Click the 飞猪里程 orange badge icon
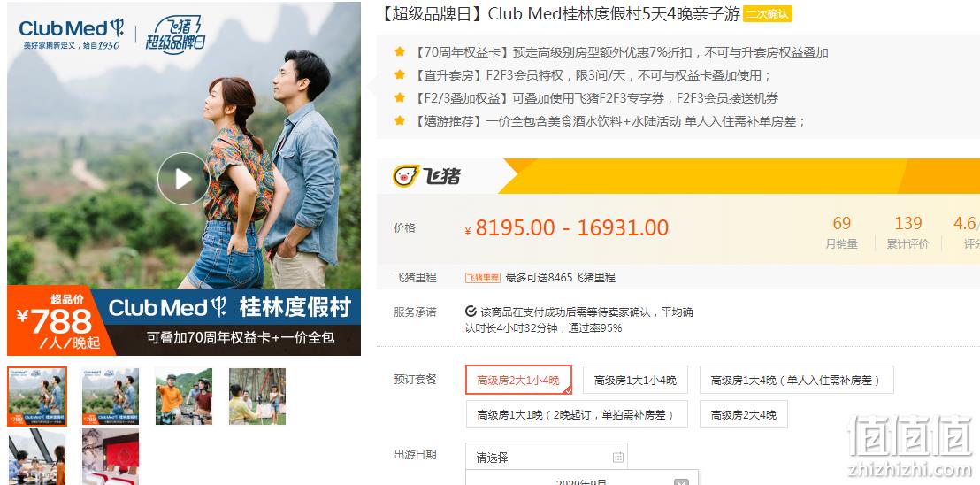Screen dimensions: 980x485 coord(483,278)
